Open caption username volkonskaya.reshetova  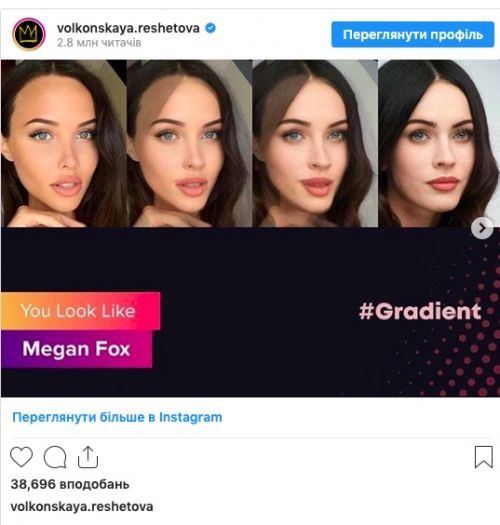click(82, 507)
